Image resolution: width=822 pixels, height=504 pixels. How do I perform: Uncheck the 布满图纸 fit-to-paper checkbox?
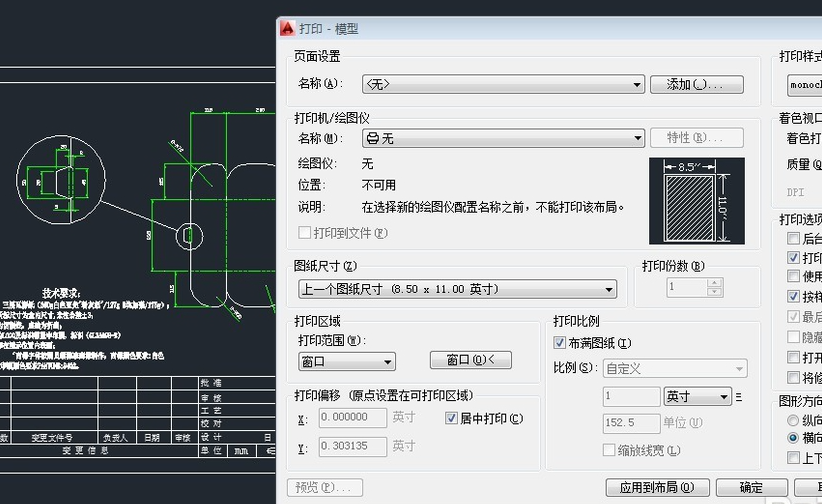click(x=560, y=343)
